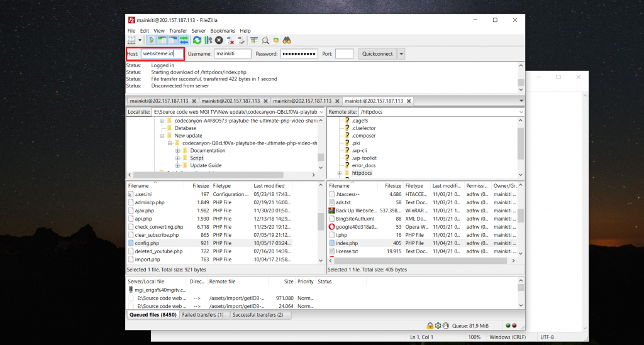
Task: Click the Host input field
Action: [162, 54]
